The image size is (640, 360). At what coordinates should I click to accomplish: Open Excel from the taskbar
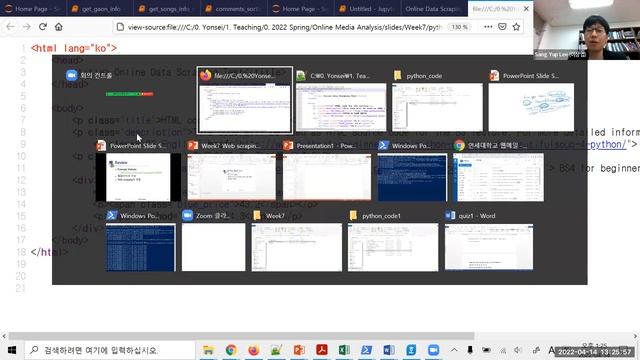(x=344, y=350)
